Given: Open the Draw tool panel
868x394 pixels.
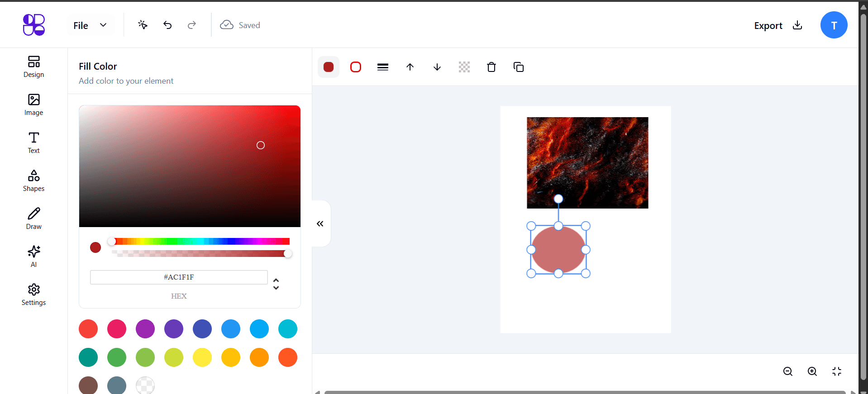Looking at the screenshot, I should click(x=34, y=219).
